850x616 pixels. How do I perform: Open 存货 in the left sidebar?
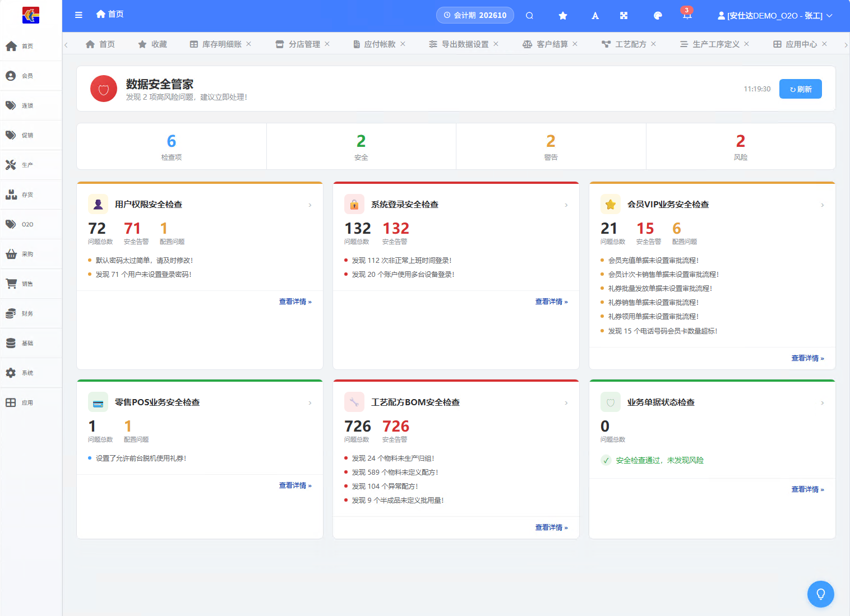(x=31, y=194)
